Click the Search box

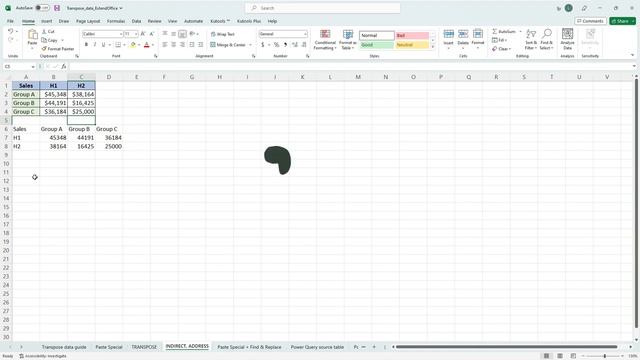pyautogui.click(x=322, y=8)
